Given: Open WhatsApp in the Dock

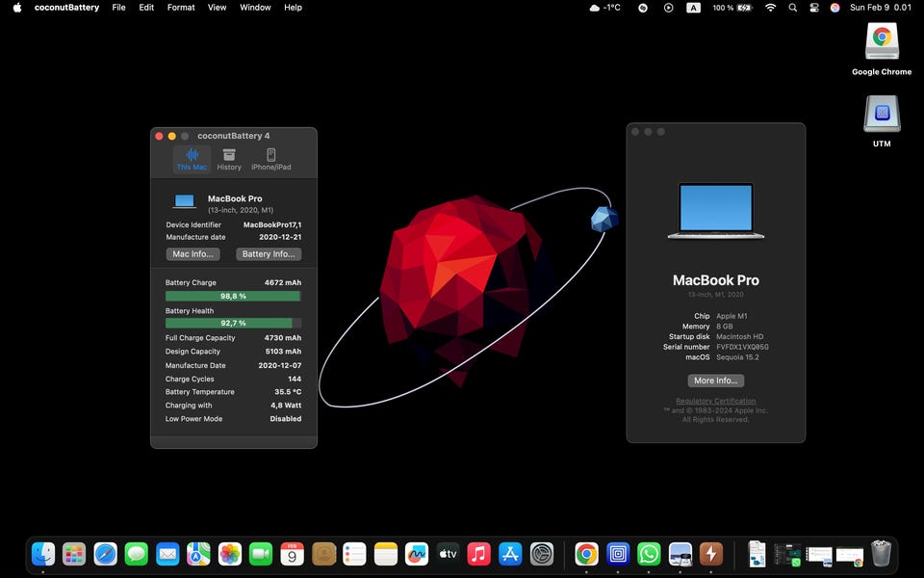Looking at the screenshot, I should [649, 555].
